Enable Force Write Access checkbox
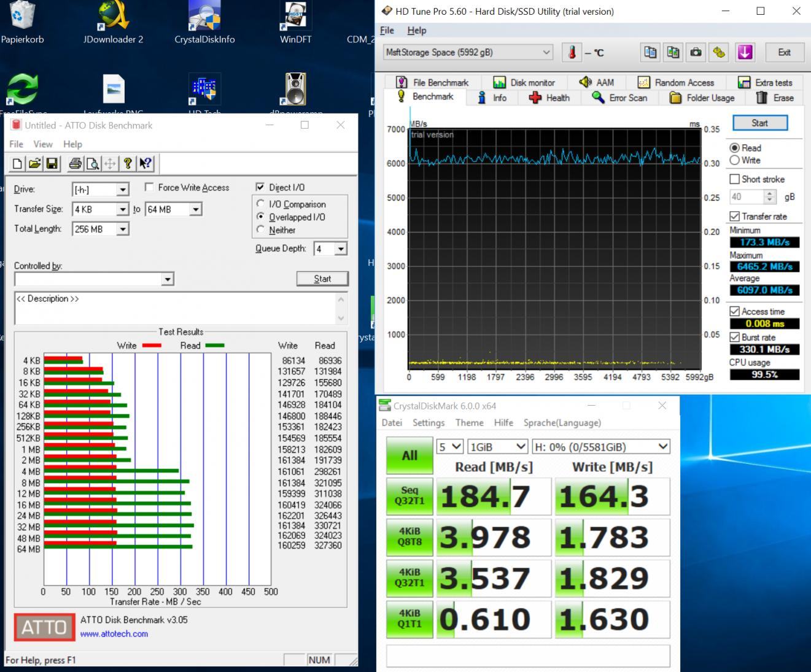The width and height of the screenshot is (811, 672). pyautogui.click(x=149, y=187)
